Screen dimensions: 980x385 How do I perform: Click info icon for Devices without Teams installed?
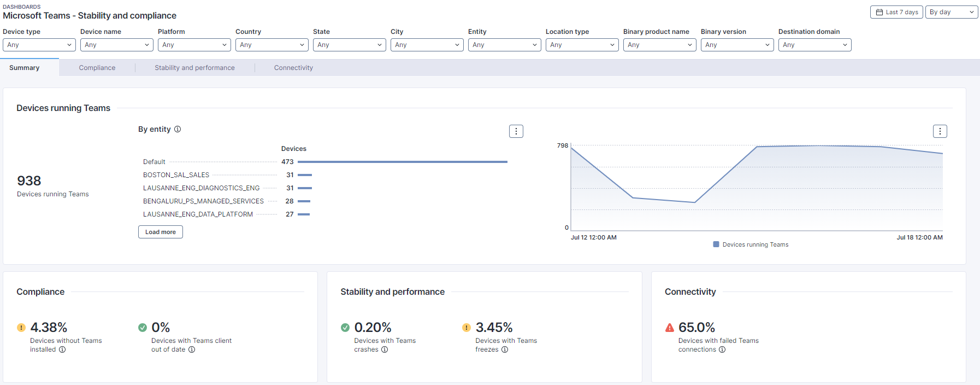(62, 350)
